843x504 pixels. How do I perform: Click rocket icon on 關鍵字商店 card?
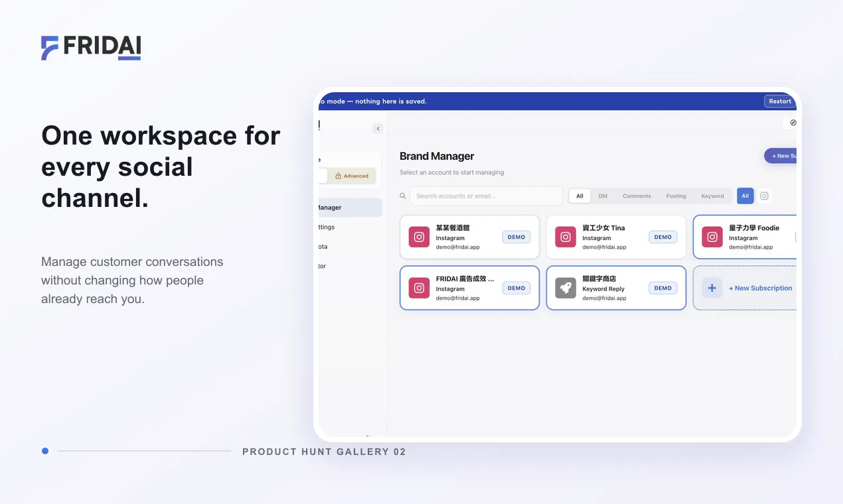(x=566, y=288)
